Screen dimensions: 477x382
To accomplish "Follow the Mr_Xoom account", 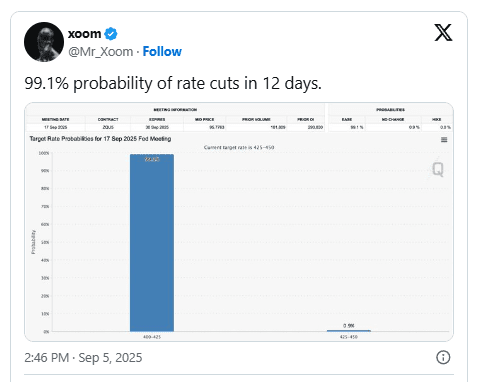I will click(x=162, y=52).
